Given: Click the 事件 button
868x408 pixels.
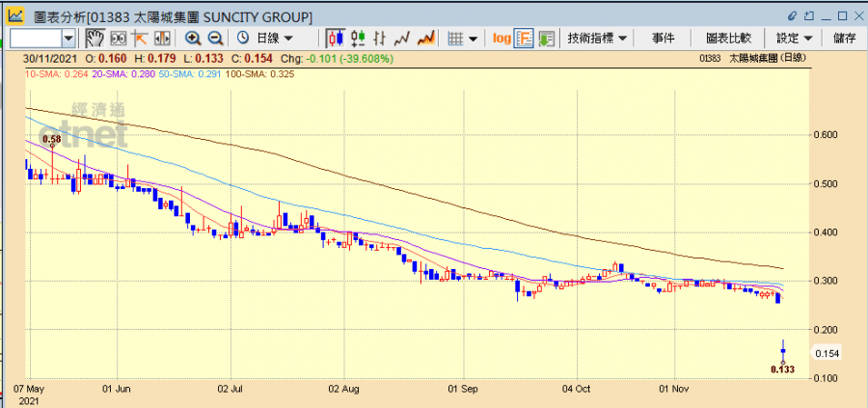Looking at the screenshot, I should click(x=663, y=38).
